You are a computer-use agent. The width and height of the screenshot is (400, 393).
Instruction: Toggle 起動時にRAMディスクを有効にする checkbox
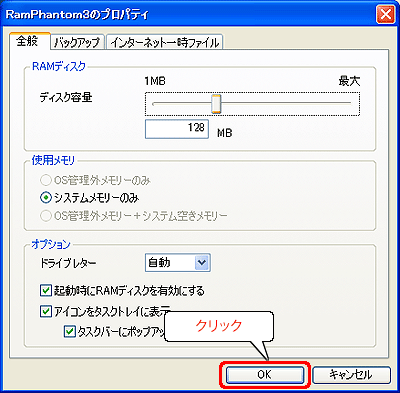46,291
